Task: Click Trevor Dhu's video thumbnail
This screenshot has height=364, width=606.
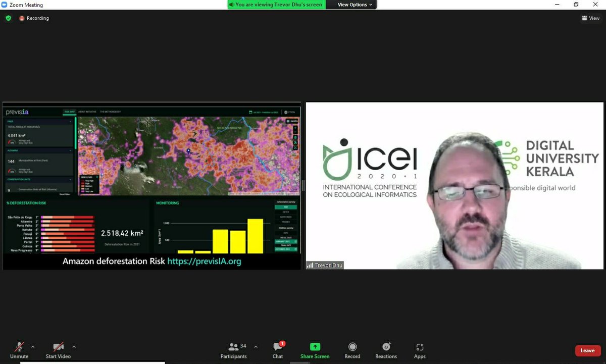Action: coord(454,186)
